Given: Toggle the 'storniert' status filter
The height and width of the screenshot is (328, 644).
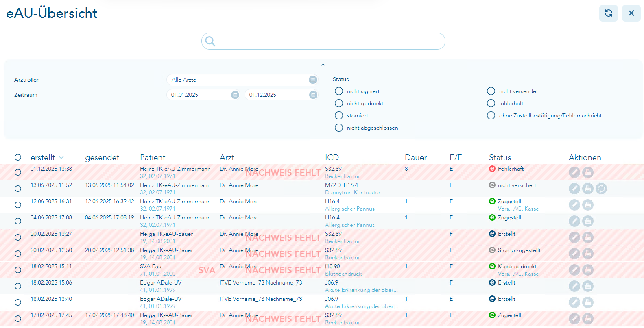Looking at the screenshot, I should (x=339, y=115).
